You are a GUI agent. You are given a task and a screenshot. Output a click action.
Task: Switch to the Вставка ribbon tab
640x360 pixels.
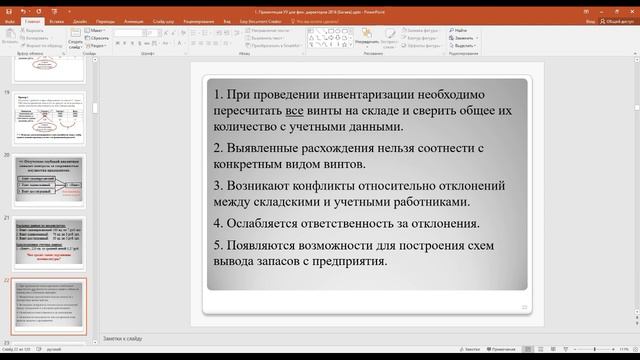[57, 21]
